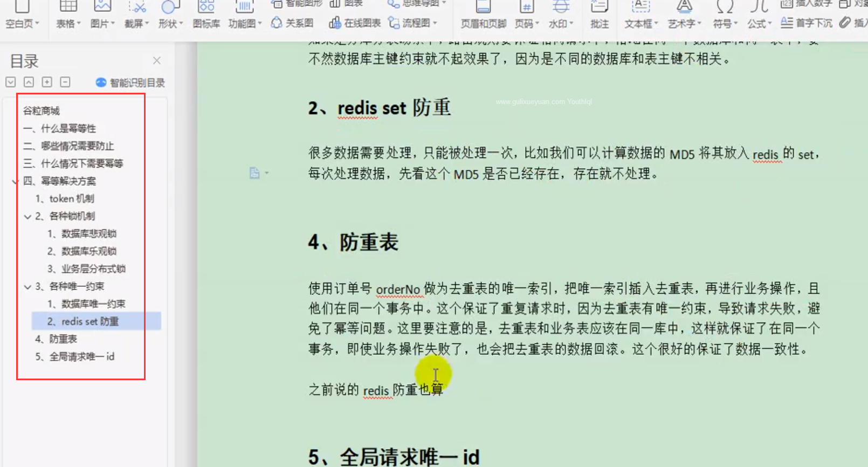Click the plus icon in outline panel toolbar
This screenshot has width=868, height=467.
click(x=47, y=82)
